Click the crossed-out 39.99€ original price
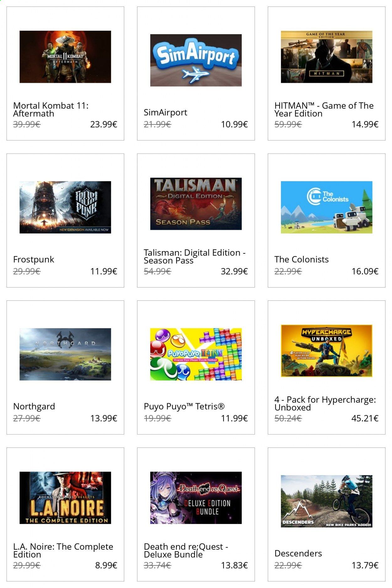This screenshot has height=588, width=392. (x=27, y=124)
